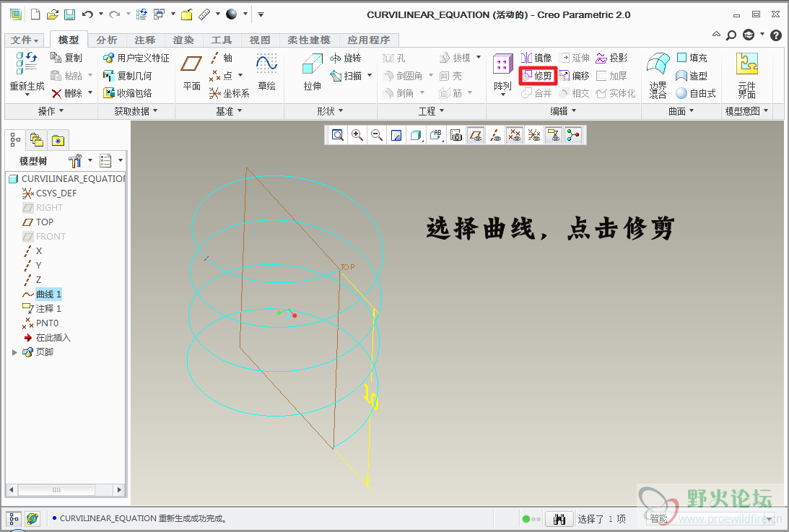Viewport: 789px width, 532px height.
Task: Click the Axis (轴) datum tool
Action: pyautogui.click(x=222, y=58)
